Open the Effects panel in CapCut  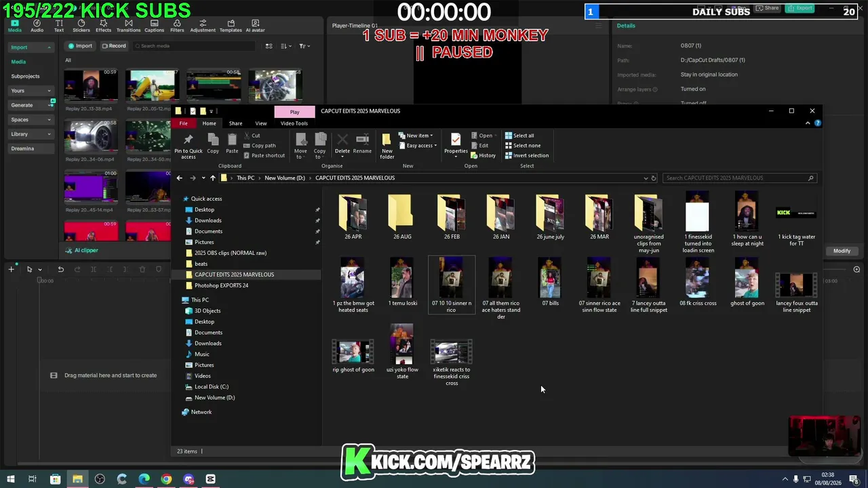pyautogui.click(x=103, y=26)
